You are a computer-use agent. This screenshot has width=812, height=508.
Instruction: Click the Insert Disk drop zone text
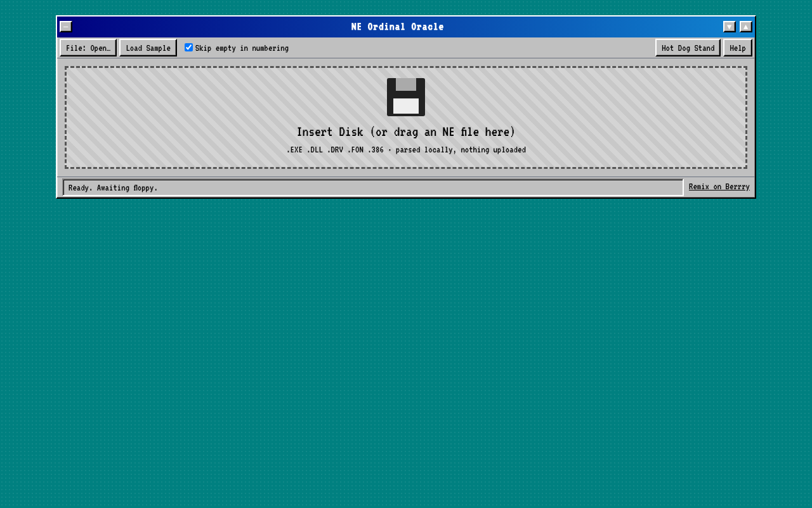(x=406, y=132)
